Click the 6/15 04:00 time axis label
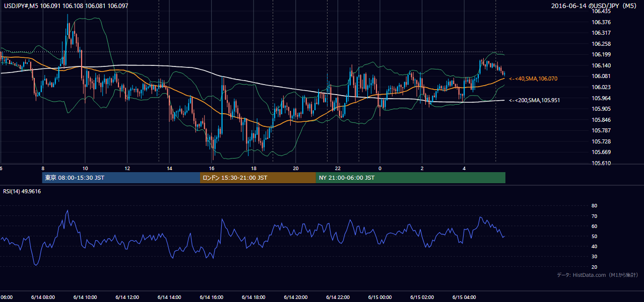The height and width of the screenshot is (302, 644). click(464, 297)
